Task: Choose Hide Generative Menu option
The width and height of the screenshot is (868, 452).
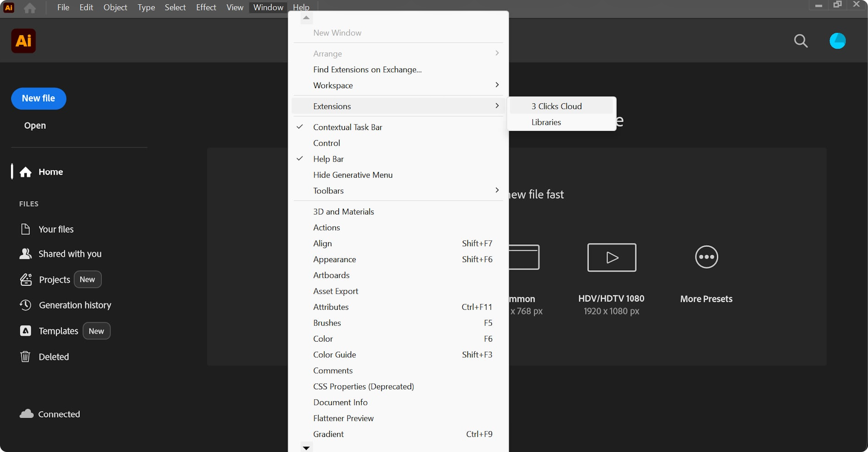Action: coord(352,175)
